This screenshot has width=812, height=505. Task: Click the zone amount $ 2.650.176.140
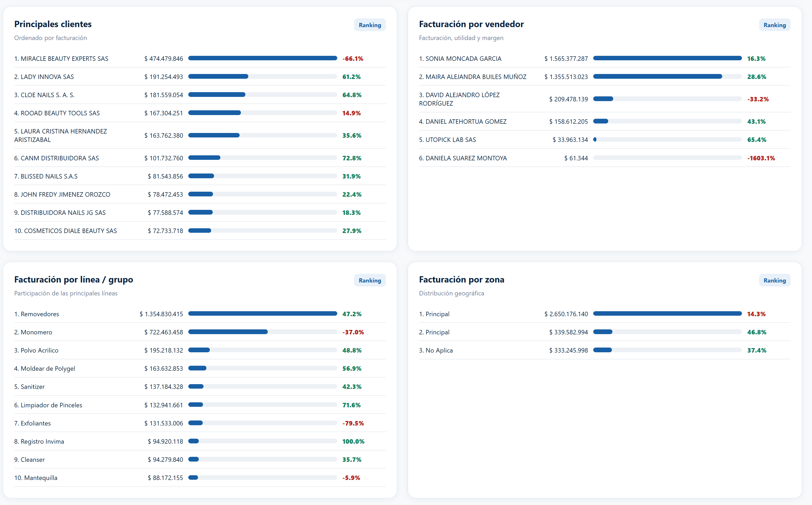566,314
